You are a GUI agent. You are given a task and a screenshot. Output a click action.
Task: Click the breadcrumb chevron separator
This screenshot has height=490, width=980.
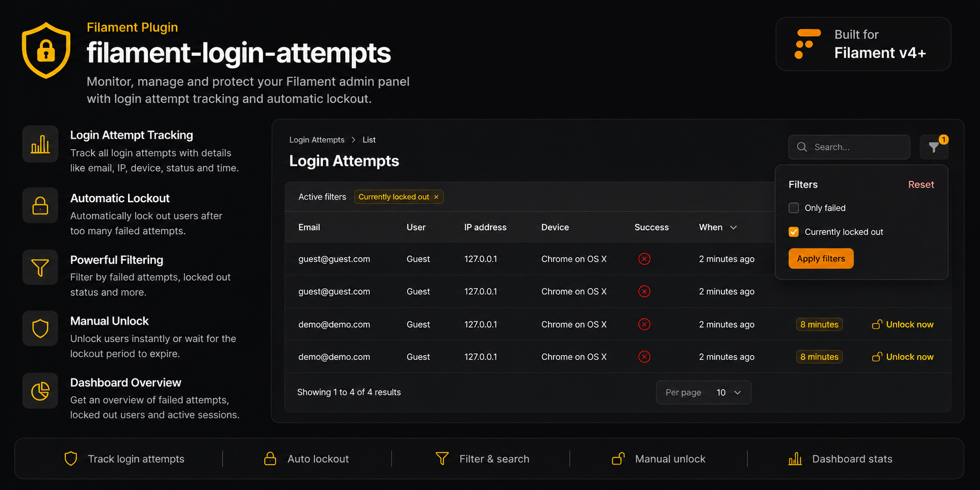coord(354,140)
